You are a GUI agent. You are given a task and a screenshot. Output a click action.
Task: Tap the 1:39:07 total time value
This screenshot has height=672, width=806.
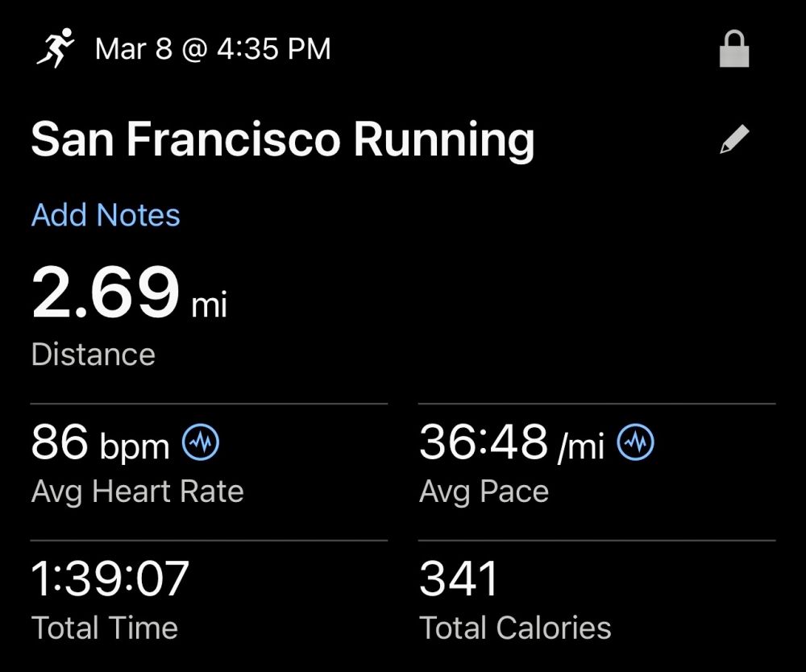point(110,579)
